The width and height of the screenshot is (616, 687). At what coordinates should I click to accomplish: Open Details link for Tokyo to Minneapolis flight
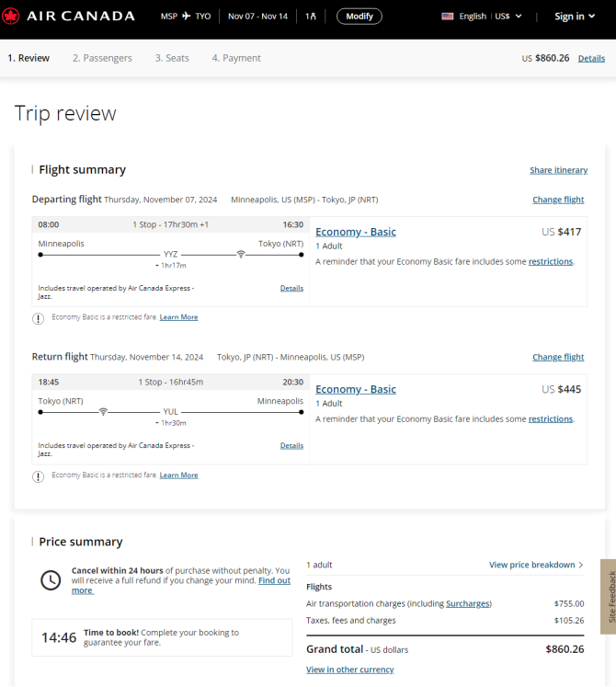291,445
